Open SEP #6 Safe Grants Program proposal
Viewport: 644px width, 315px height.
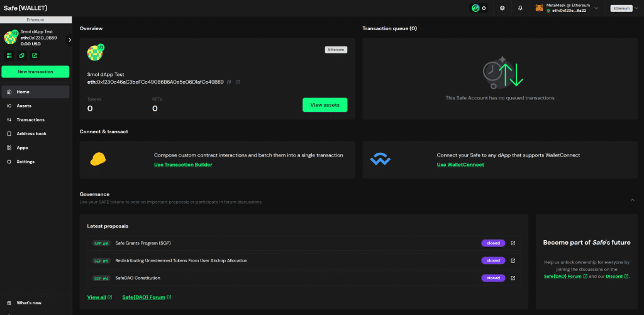click(x=304, y=243)
